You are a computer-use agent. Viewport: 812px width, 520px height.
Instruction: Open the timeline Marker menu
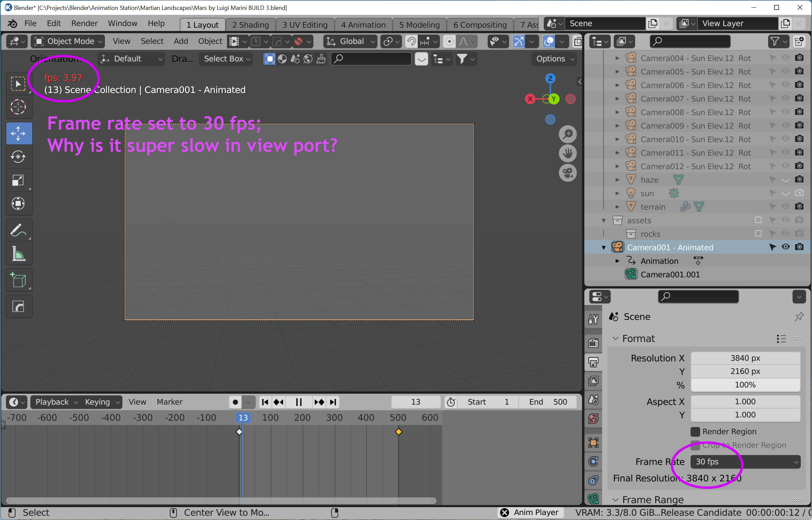(x=170, y=402)
